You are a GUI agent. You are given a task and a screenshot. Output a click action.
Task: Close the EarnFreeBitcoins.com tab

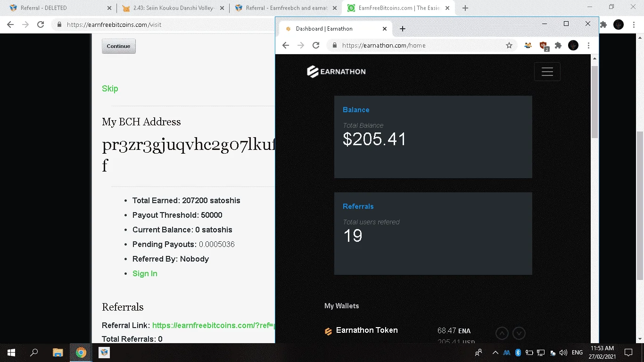pyautogui.click(x=448, y=8)
